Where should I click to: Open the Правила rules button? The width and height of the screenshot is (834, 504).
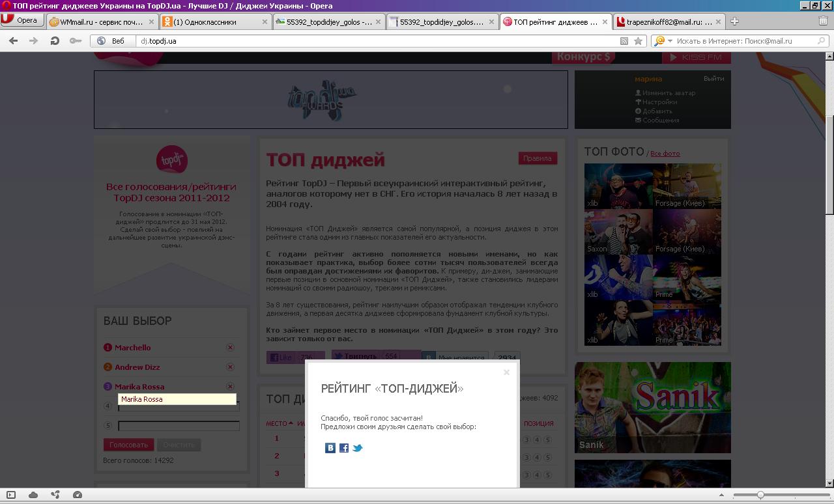coord(538,158)
